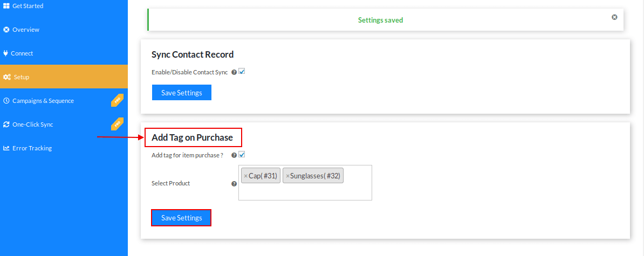The image size is (644, 256).
Task: Select the Setup menu item
Action: tap(64, 77)
